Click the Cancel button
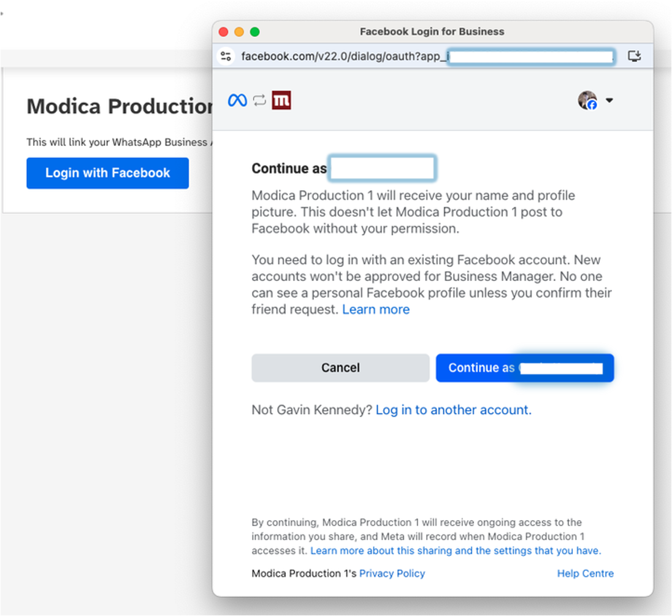The height and width of the screenshot is (616, 672). (x=340, y=368)
